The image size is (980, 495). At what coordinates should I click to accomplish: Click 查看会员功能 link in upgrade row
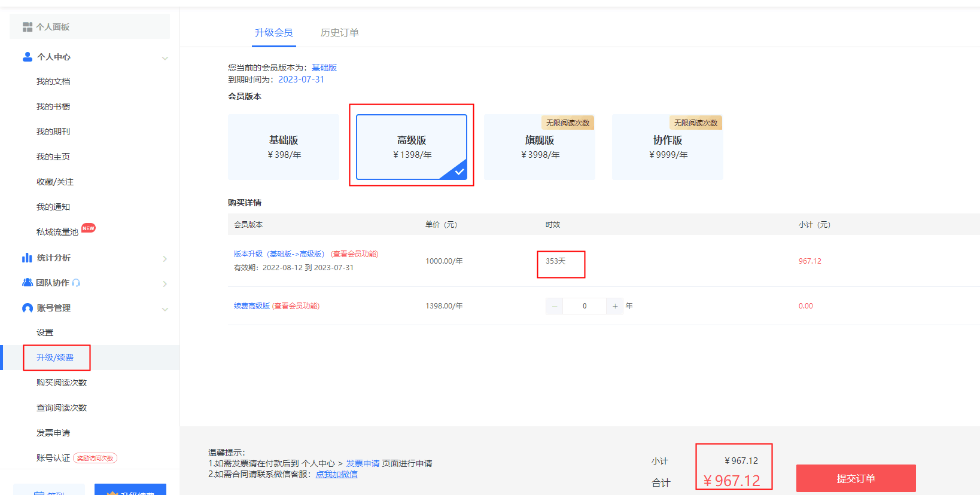pyautogui.click(x=355, y=254)
